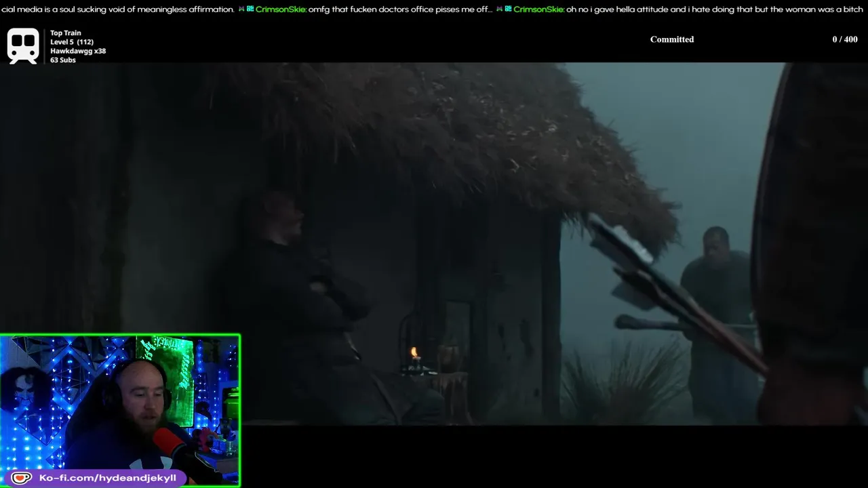
Task: Click the Ko-fi cup logo
Action: (21, 478)
